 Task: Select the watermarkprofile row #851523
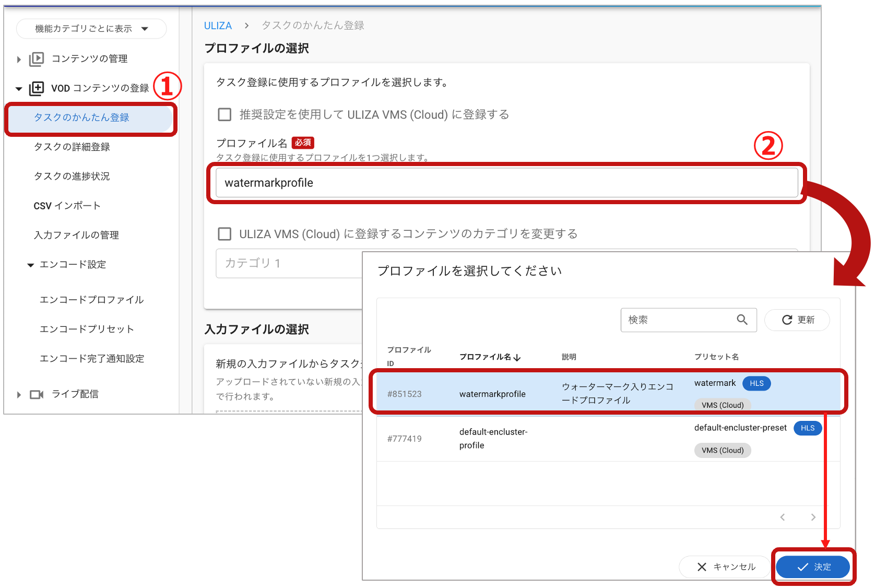click(608, 393)
